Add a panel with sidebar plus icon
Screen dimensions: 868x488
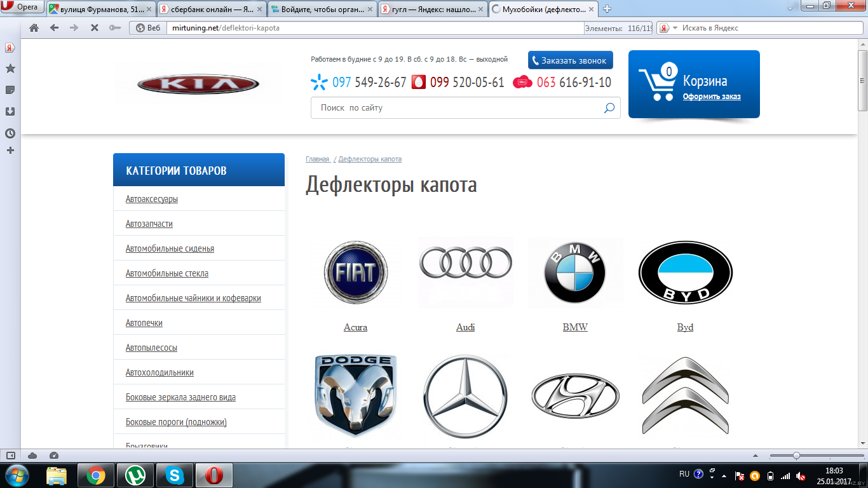(x=10, y=151)
